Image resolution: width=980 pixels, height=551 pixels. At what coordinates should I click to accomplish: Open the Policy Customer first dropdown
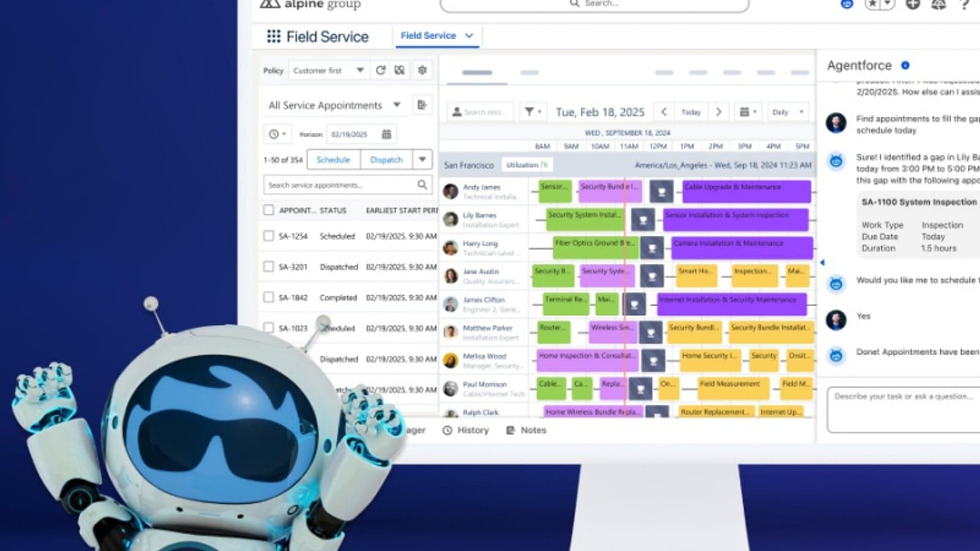point(328,70)
